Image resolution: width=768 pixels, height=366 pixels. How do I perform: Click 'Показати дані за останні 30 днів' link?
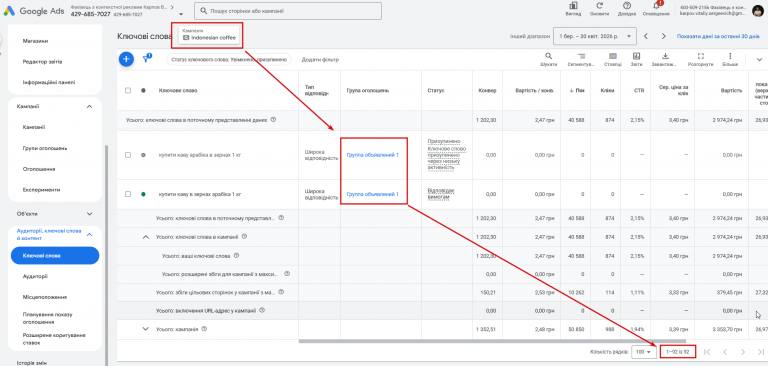[718, 36]
